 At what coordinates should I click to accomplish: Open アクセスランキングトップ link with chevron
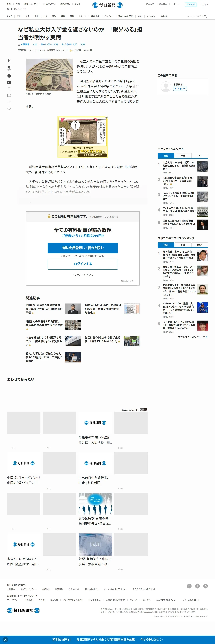(x=193, y=337)
